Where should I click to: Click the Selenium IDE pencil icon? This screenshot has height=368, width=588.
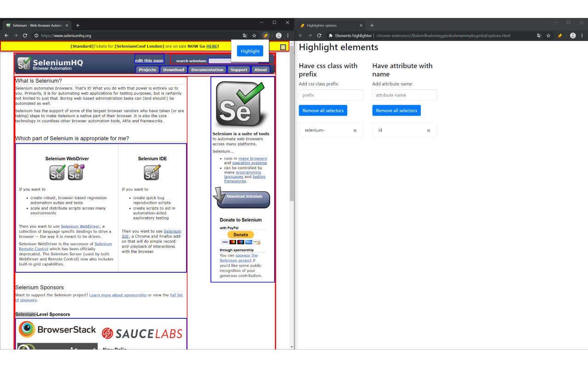pos(153,172)
